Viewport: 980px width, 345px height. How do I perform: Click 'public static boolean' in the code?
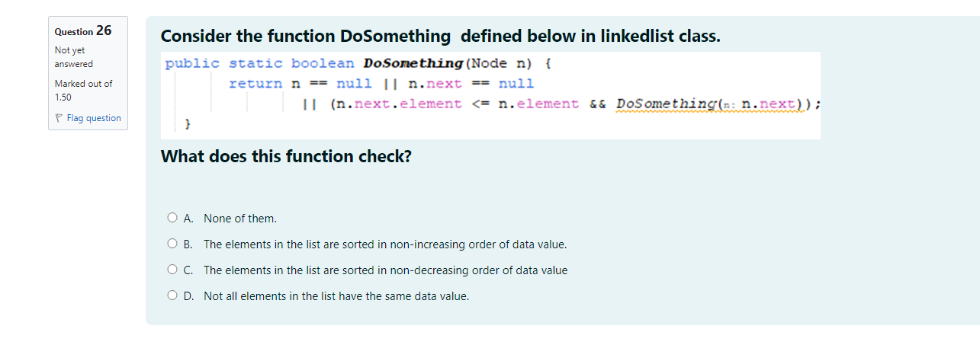click(x=260, y=63)
